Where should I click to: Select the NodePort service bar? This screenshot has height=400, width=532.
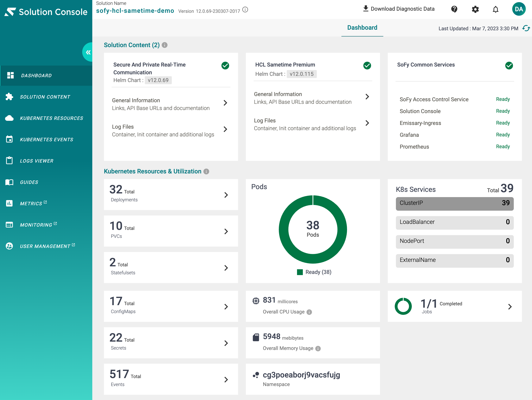click(x=455, y=242)
